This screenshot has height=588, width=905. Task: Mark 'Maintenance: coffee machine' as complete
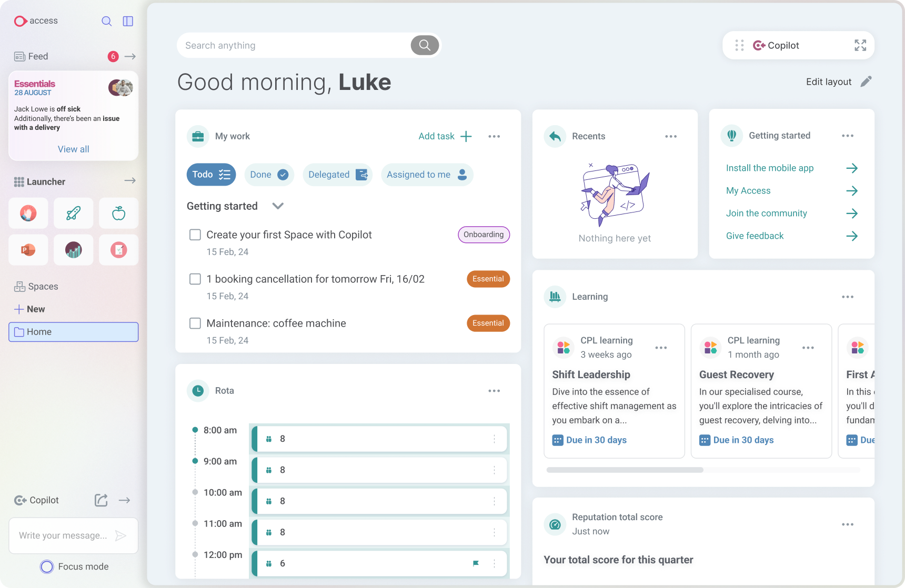(195, 323)
